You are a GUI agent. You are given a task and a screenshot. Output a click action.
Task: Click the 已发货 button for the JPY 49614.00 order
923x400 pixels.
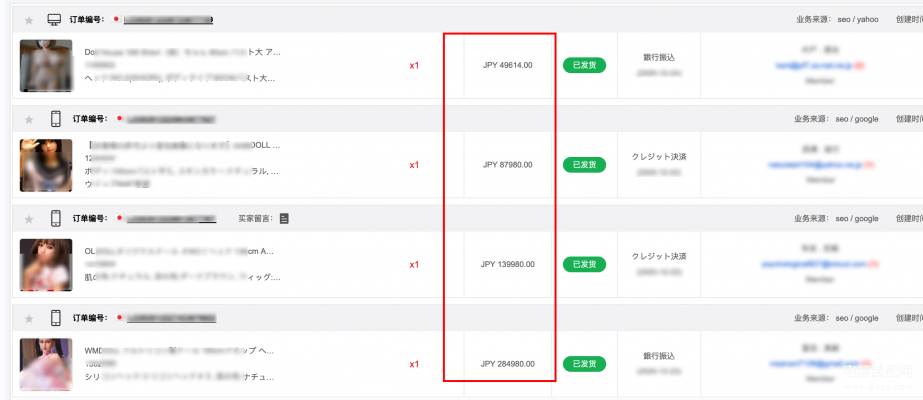(584, 65)
